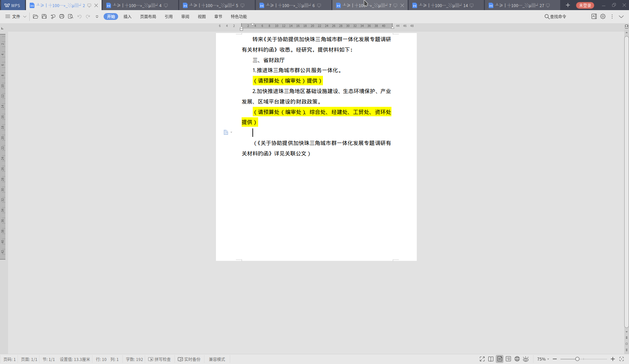Click the zoom slider handle
The height and width of the screenshot is (364, 629).
coord(577,359)
